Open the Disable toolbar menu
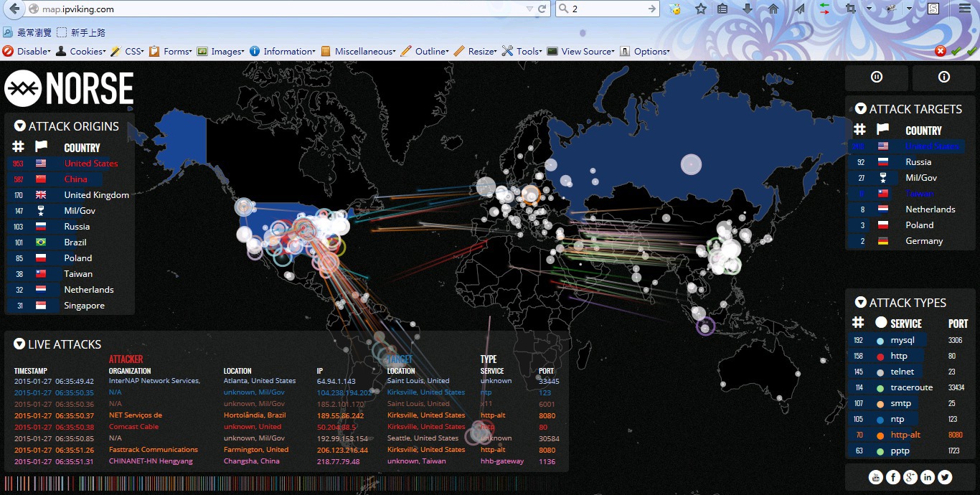 27,52
